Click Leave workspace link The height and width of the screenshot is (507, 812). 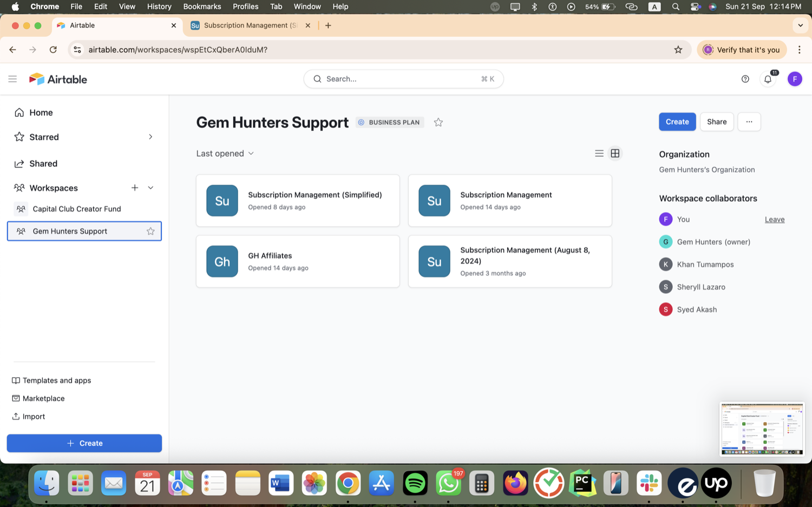click(x=775, y=219)
